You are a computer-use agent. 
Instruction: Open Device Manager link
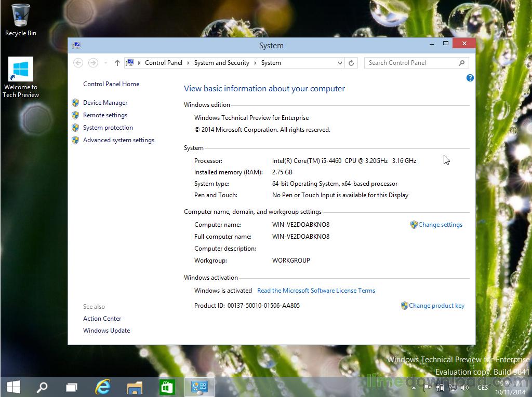(x=105, y=103)
